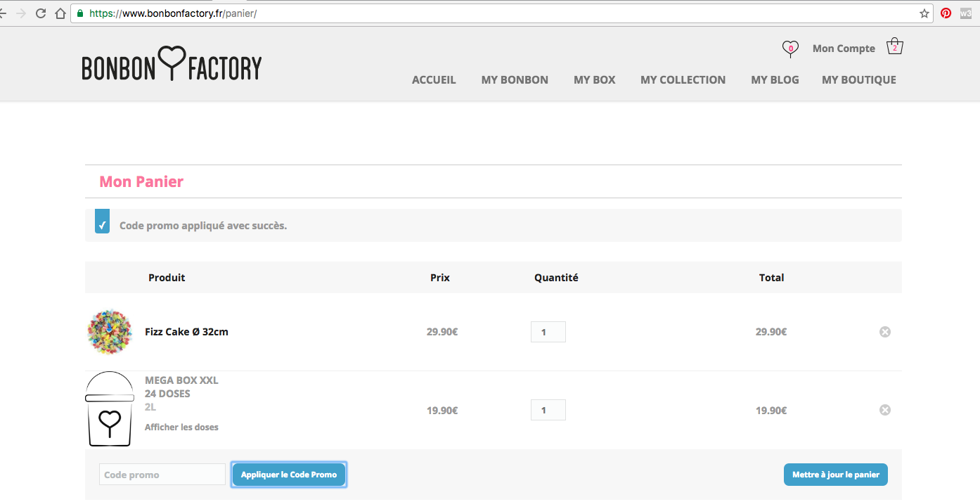The width and height of the screenshot is (980, 502).
Task: Remove Fizz Cake from the cart
Action: pos(884,332)
